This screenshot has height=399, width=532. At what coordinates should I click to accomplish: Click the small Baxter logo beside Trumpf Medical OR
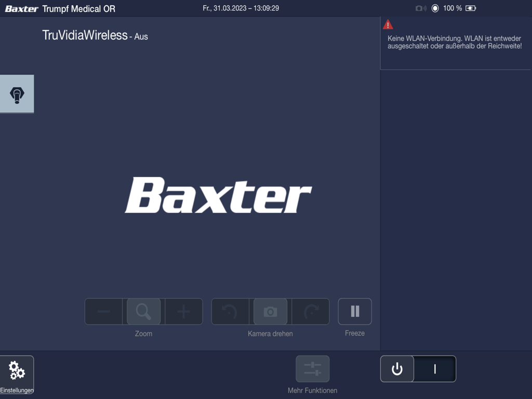[x=22, y=9]
